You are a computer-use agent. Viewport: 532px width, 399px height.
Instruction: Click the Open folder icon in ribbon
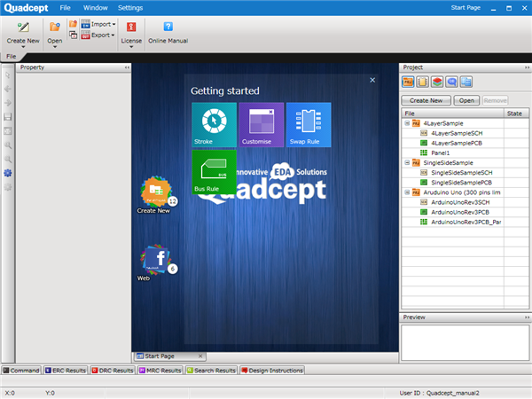click(55, 27)
